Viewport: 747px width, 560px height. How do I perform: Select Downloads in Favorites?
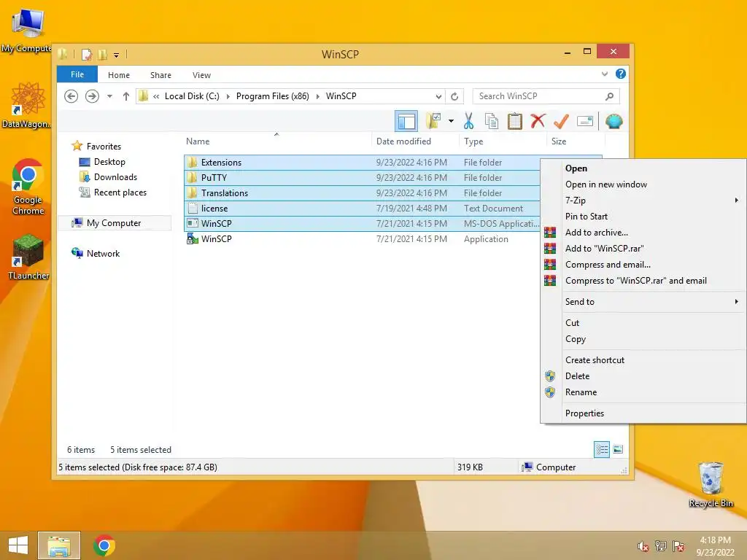tap(115, 177)
